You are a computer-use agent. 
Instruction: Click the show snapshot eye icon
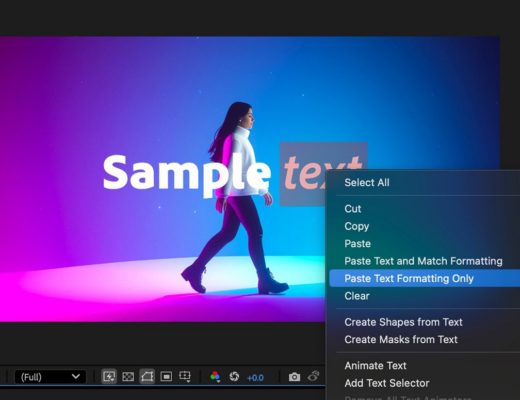point(313,377)
